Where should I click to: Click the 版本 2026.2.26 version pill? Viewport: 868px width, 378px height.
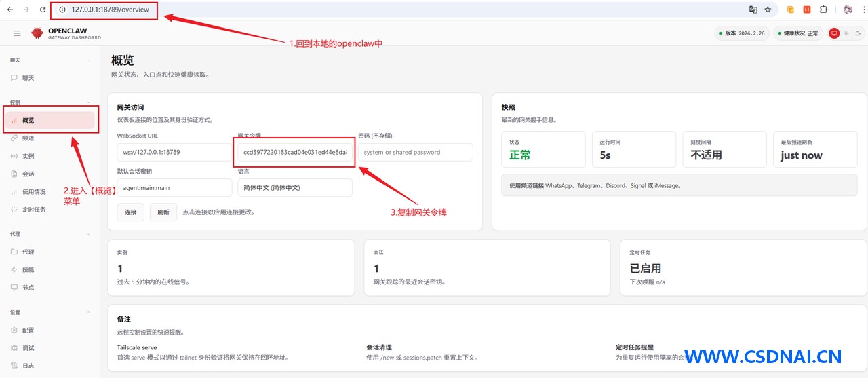[742, 33]
